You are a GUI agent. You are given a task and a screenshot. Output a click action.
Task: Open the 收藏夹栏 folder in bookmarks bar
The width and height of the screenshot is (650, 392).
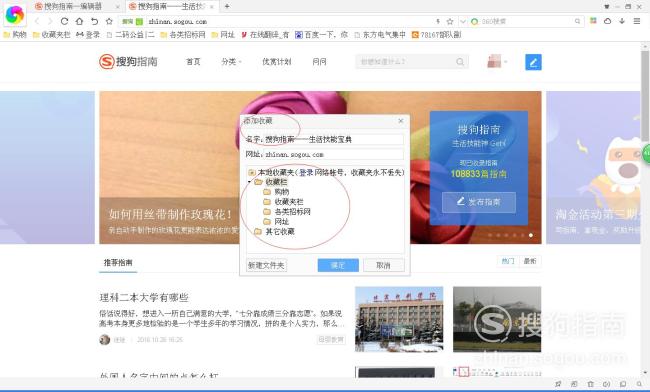[51, 35]
